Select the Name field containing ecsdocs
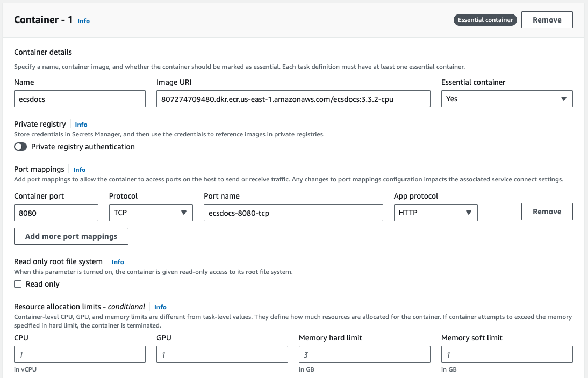This screenshot has width=588, height=378. [x=80, y=99]
